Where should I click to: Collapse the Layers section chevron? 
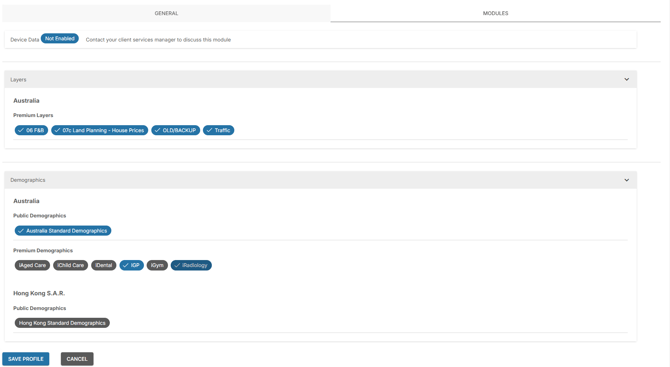[x=626, y=79]
